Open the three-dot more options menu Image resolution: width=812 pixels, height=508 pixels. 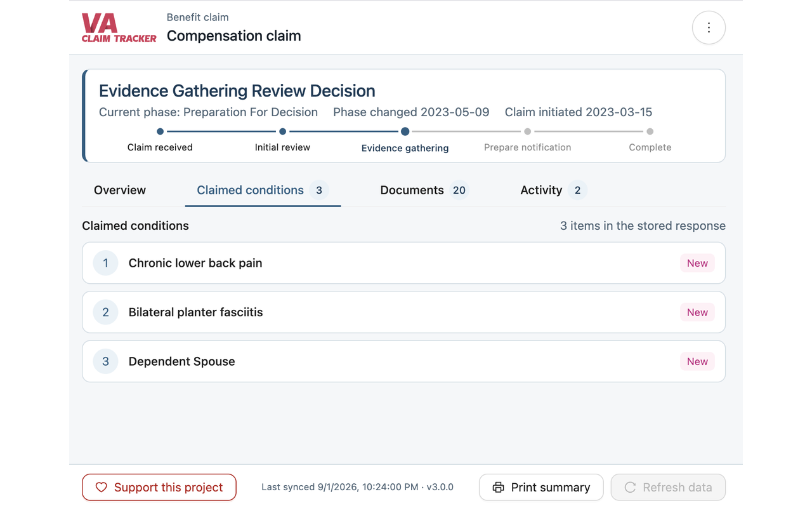coord(709,28)
